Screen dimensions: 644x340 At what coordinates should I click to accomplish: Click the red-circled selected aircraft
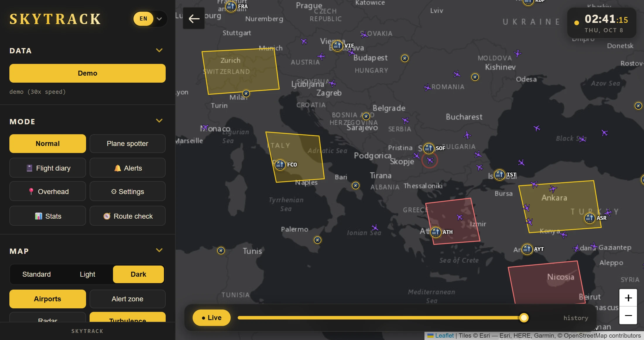(430, 160)
